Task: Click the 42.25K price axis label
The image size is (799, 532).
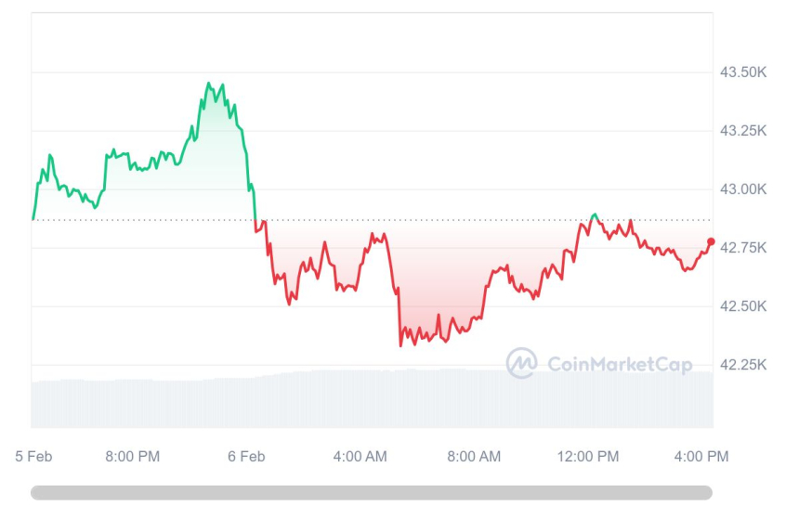Action: pyautogui.click(x=743, y=365)
